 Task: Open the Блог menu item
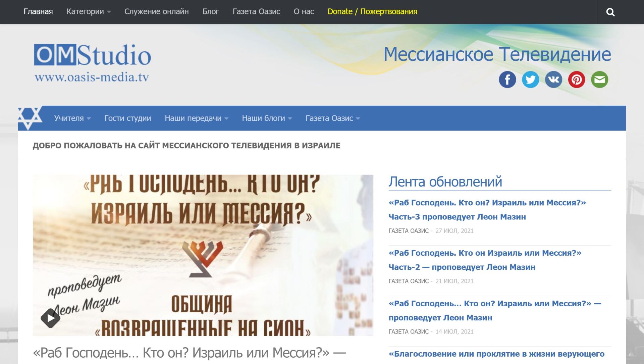[211, 11]
